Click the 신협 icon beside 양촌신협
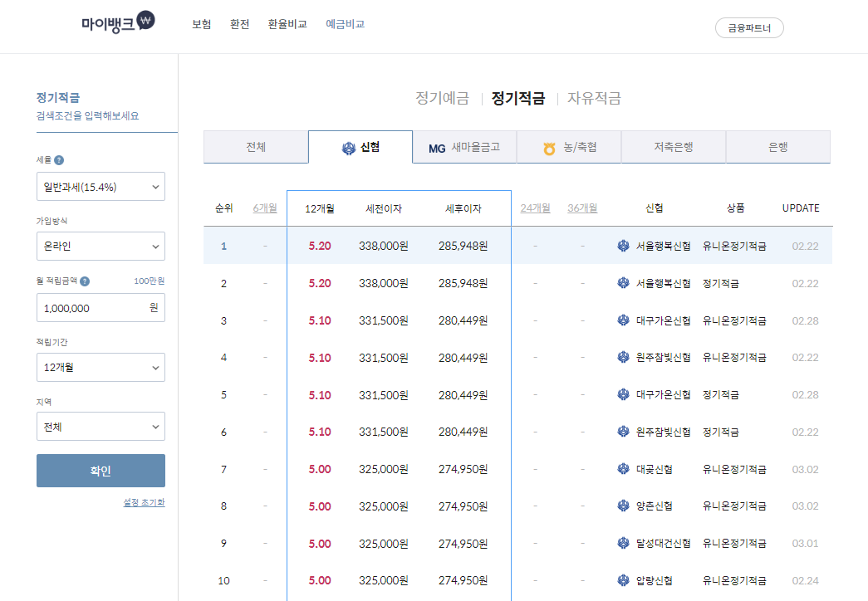Viewport: 868px width, 601px height. [x=623, y=506]
